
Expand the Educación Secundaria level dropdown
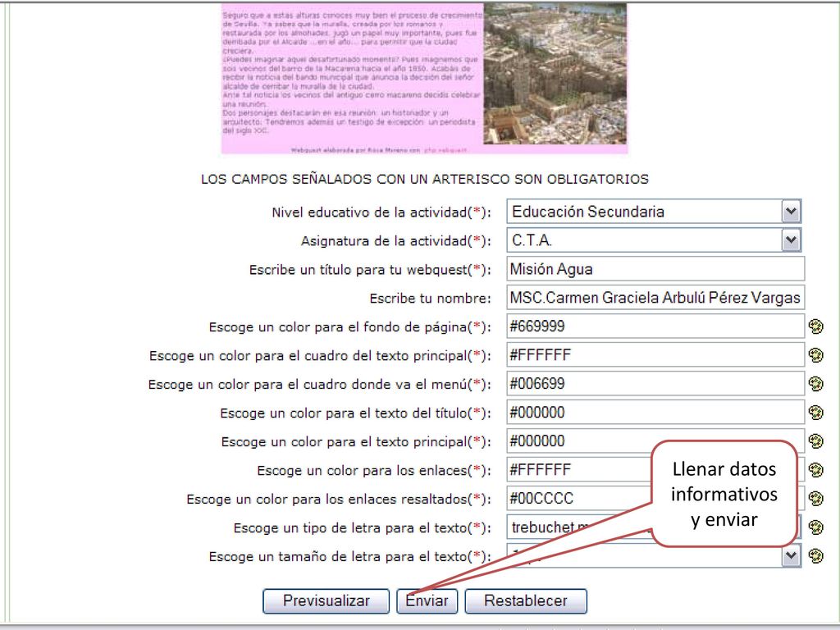point(791,212)
